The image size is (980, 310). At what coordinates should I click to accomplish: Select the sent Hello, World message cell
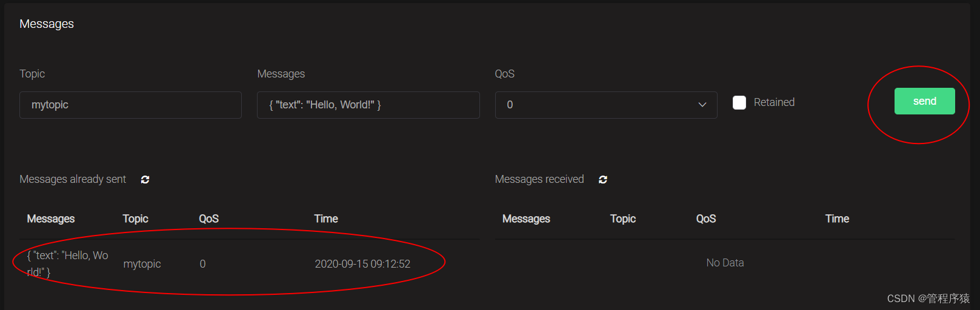point(67,263)
